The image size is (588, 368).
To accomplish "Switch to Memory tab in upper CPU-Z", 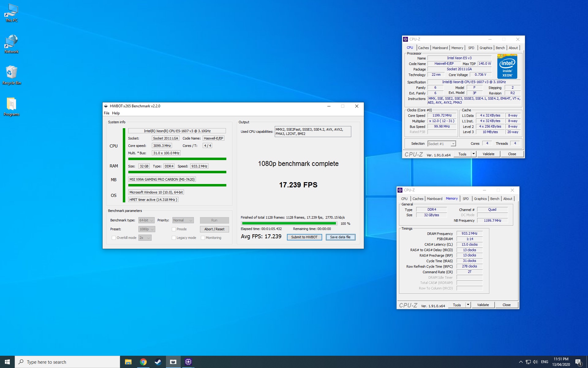I will [x=457, y=48].
